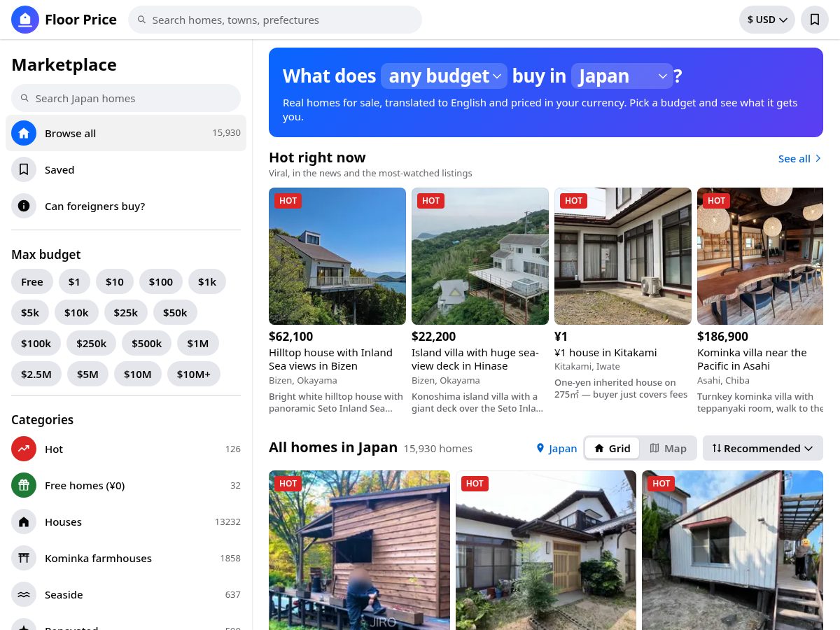Click the Floor Price brand name

(x=80, y=20)
